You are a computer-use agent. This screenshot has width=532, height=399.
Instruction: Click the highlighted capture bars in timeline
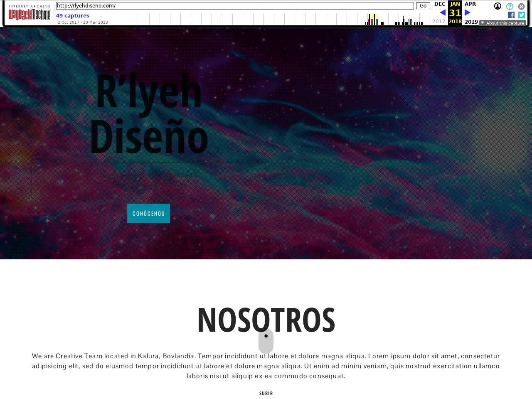[372, 20]
